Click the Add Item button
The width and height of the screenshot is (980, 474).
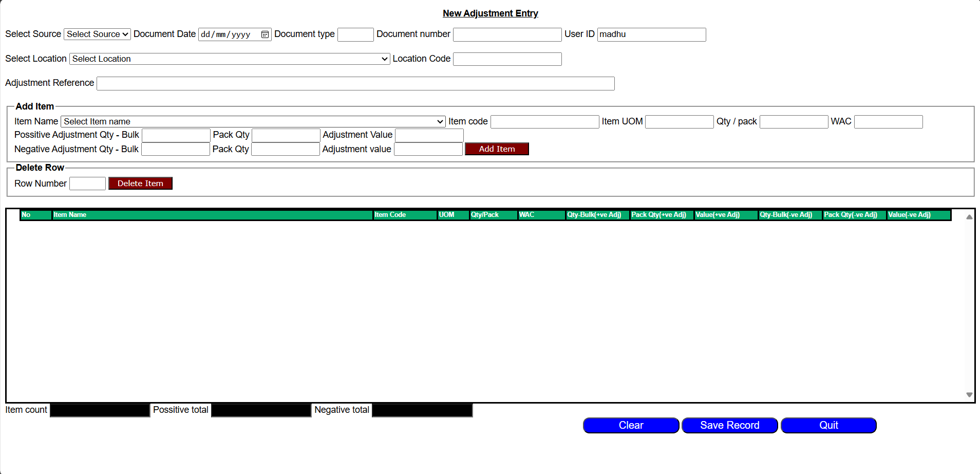point(496,149)
